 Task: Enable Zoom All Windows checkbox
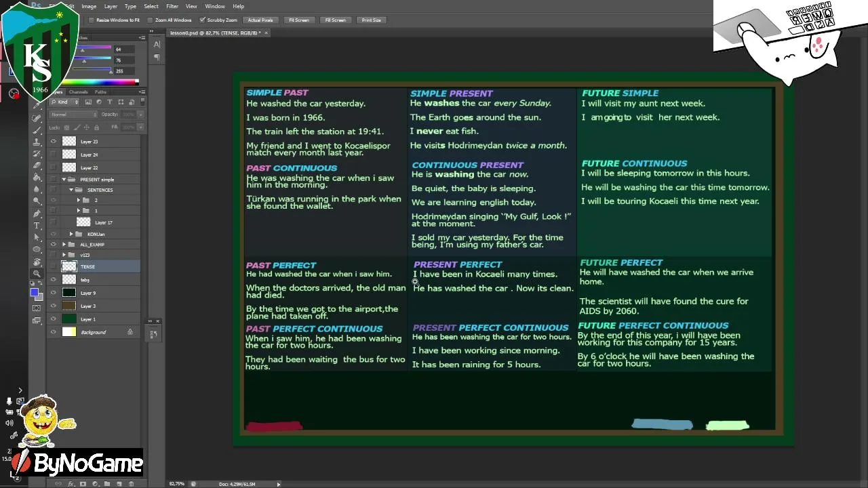150,20
